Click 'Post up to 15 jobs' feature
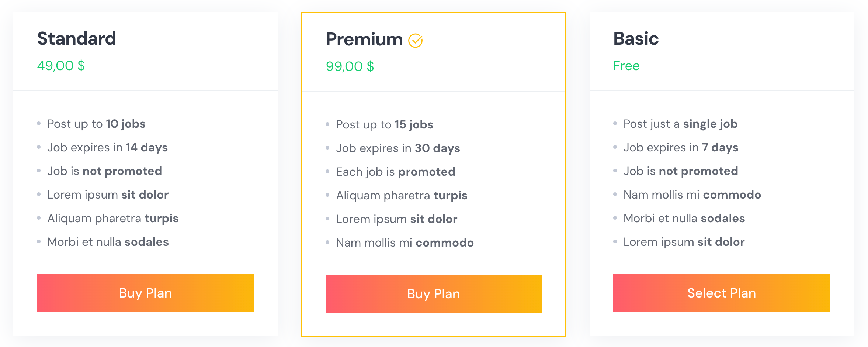The image size is (868, 347). click(385, 125)
